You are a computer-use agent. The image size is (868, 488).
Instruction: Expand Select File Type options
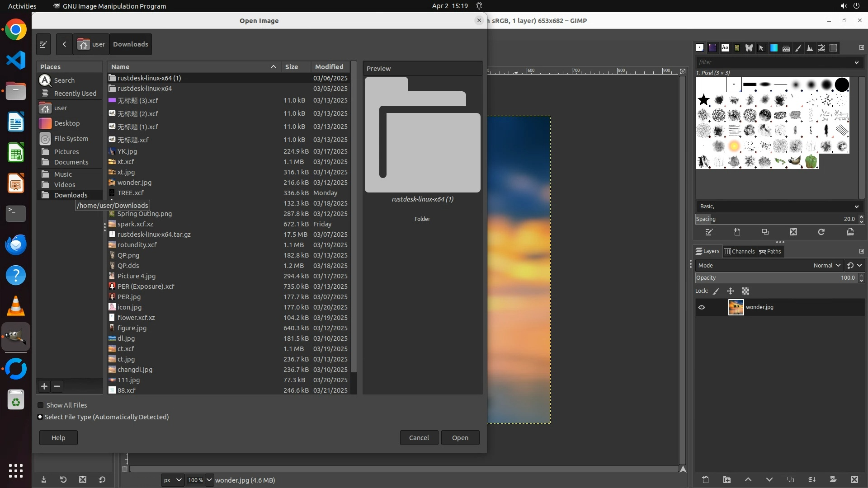tap(40, 417)
